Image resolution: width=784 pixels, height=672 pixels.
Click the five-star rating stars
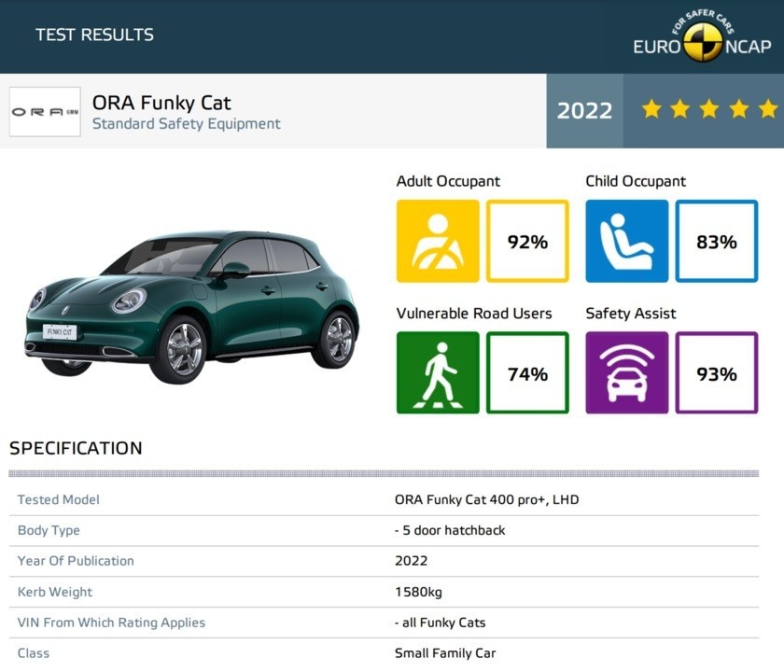(709, 109)
